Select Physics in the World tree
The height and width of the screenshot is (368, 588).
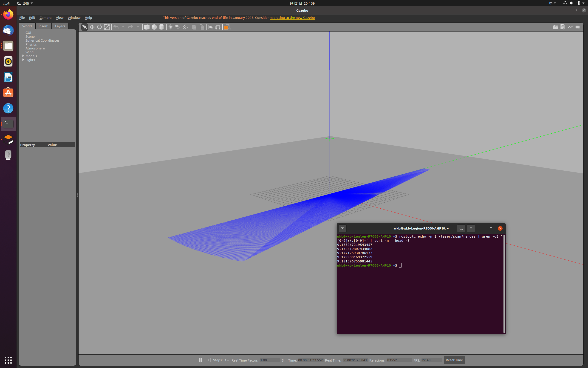[x=31, y=44]
